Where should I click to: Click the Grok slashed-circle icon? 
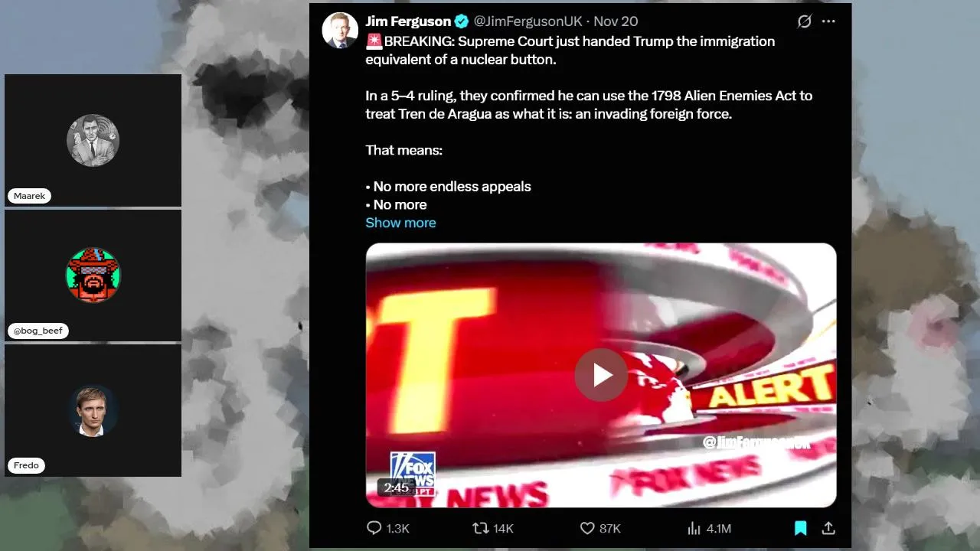(x=804, y=21)
